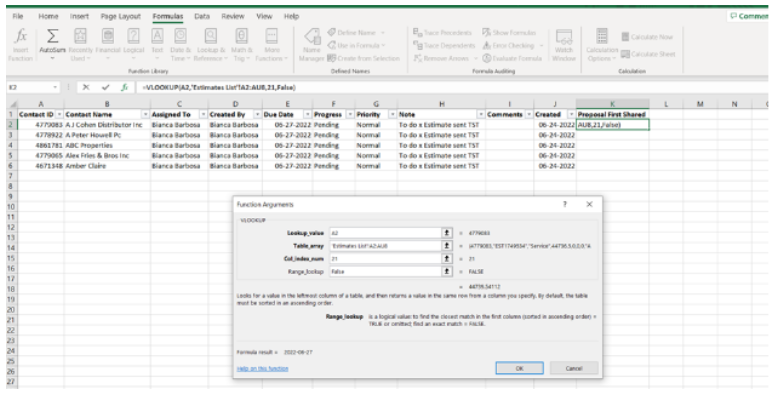Image resolution: width=776 pixels, height=393 pixels.
Task: Click Trace Dependents
Action: tap(444, 46)
